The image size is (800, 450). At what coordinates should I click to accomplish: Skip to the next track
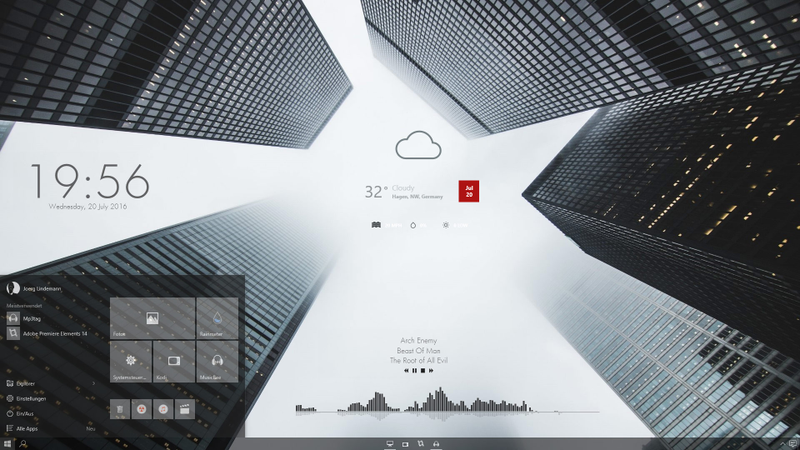pos(431,371)
